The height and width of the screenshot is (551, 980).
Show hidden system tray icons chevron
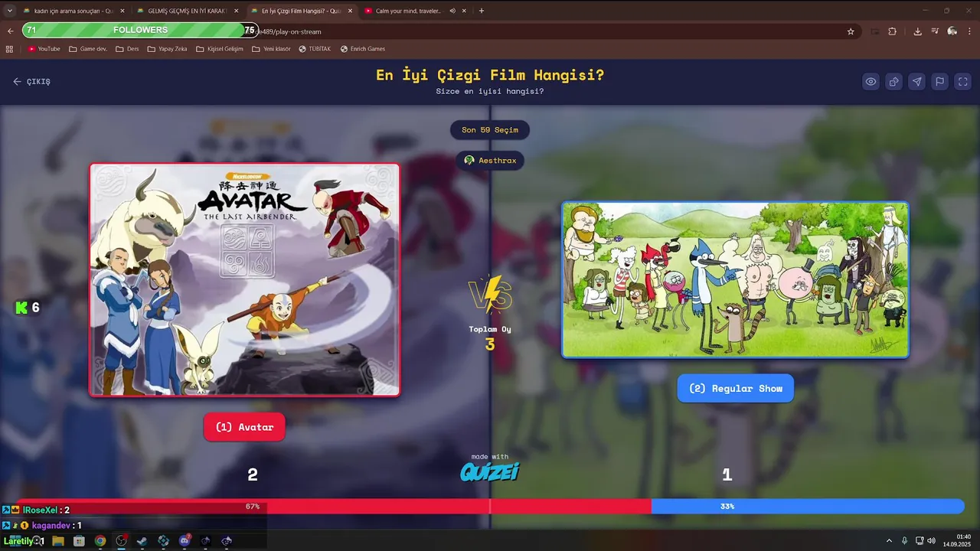(x=889, y=541)
